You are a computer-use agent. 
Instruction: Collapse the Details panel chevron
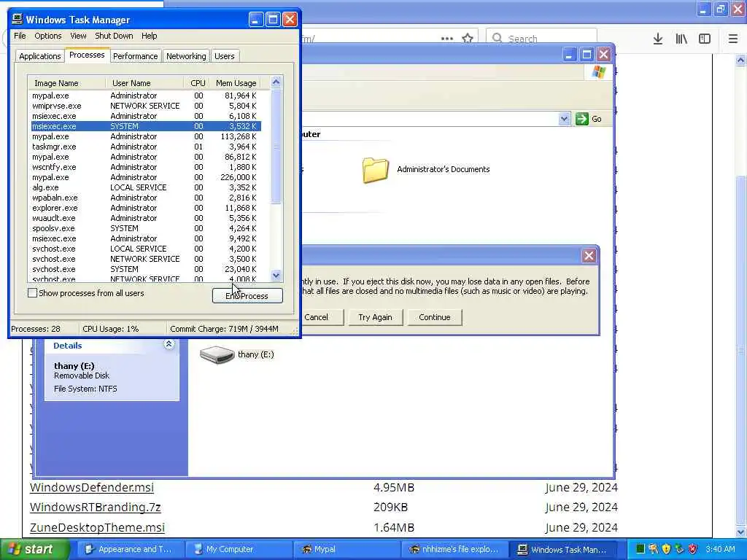(x=169, y=344)
